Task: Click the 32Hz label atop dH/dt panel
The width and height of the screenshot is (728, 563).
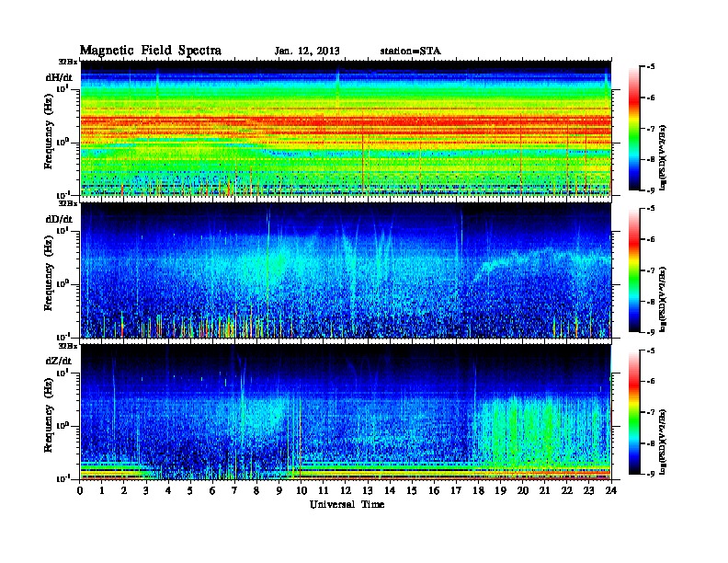Action: pyautogui.click(x=67, y=62)
